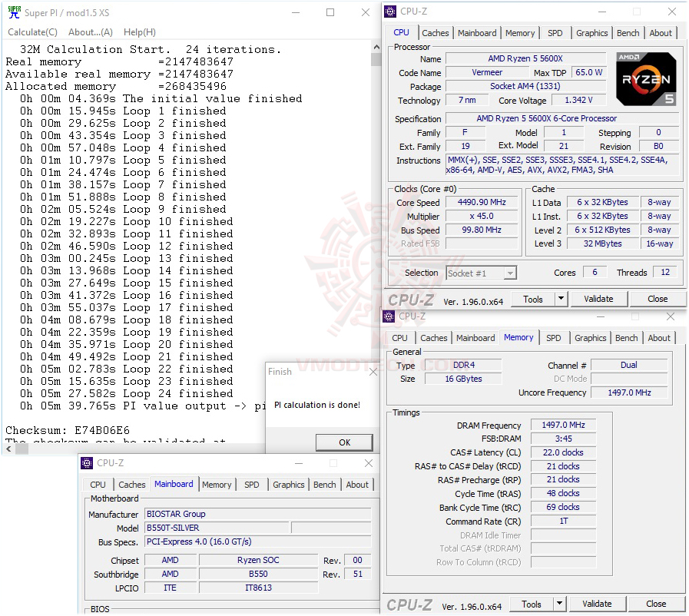Switch to About tab in Mainboard CPU-Z window

(x=357, y=485)
